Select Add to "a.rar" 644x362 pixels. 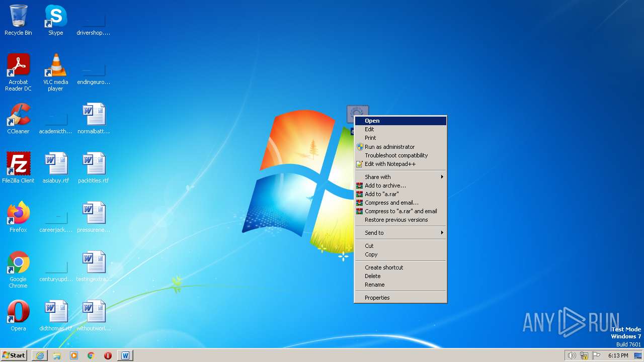tap(400, 194)
